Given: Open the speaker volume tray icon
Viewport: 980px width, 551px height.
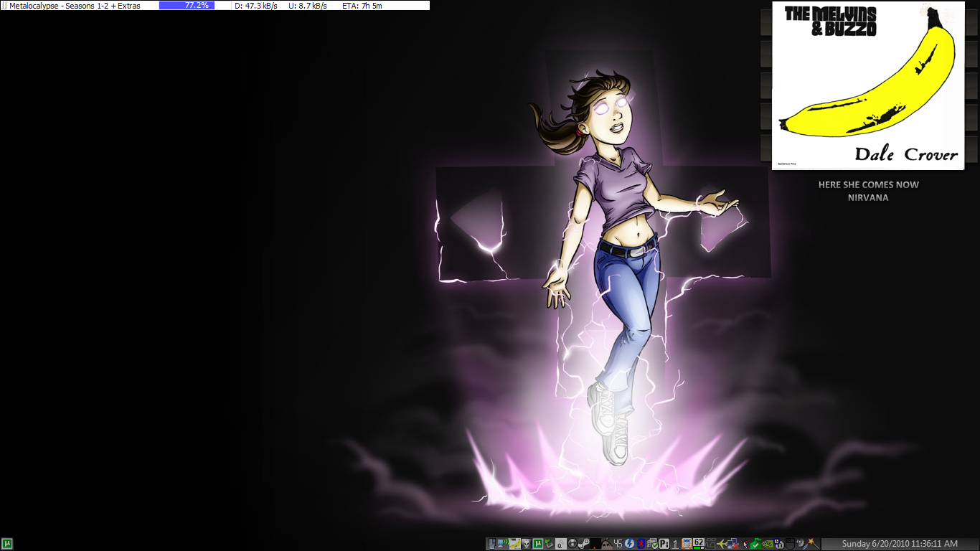Looking at the screenshot, I should [x=801, y=544].
